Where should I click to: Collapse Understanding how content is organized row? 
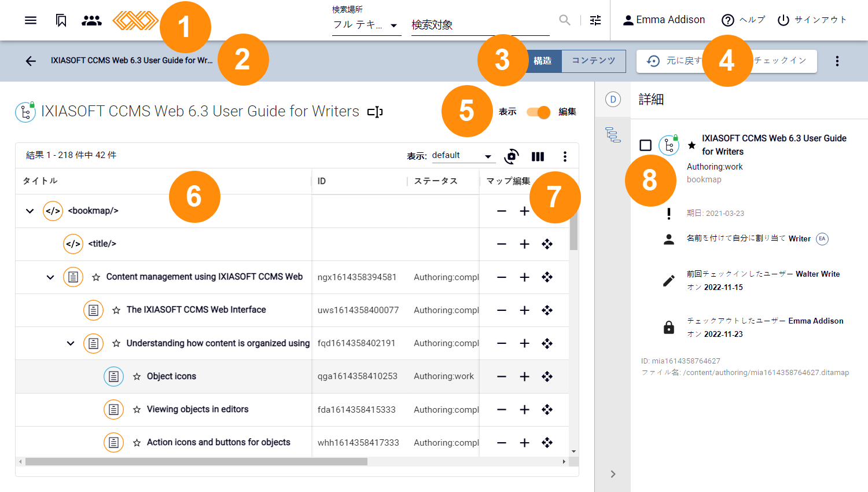click(x=71, y=343)
